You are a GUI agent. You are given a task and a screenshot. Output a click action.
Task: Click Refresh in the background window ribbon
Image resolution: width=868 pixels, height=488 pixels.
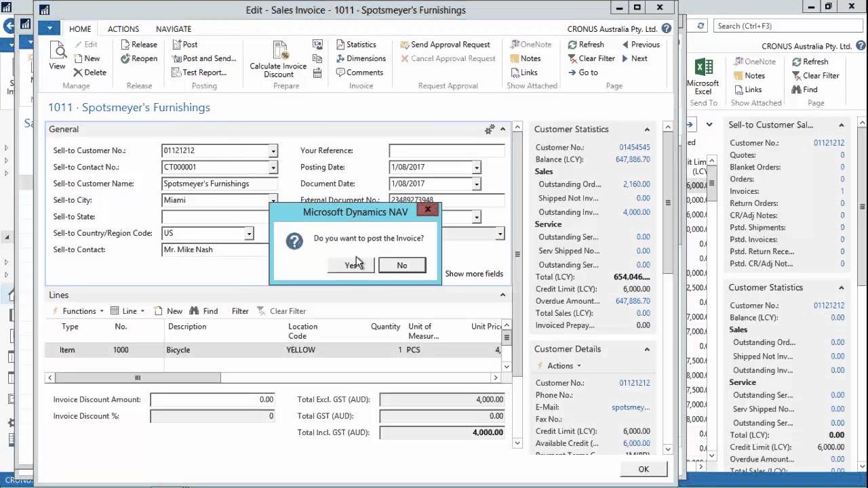click(x=810, y=62)
